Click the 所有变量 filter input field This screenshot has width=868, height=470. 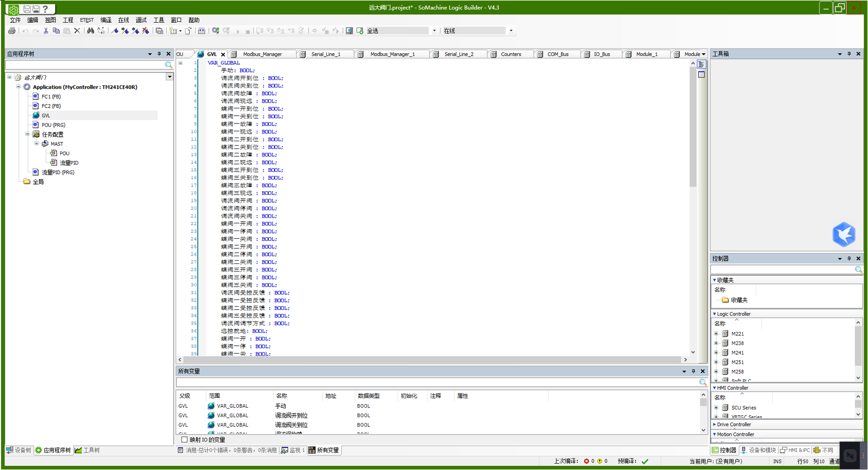(438, 383)
